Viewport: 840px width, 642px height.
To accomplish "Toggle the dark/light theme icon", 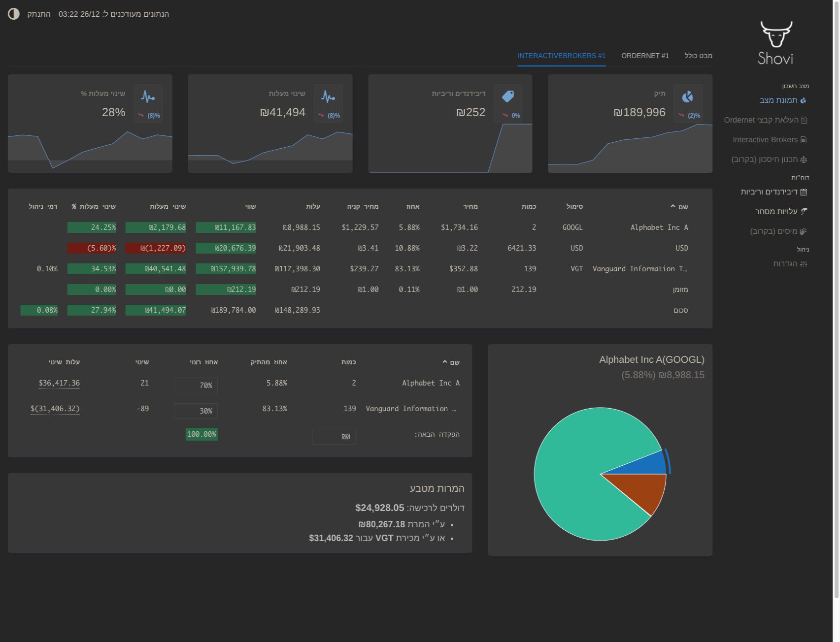I will coord(14,14).
